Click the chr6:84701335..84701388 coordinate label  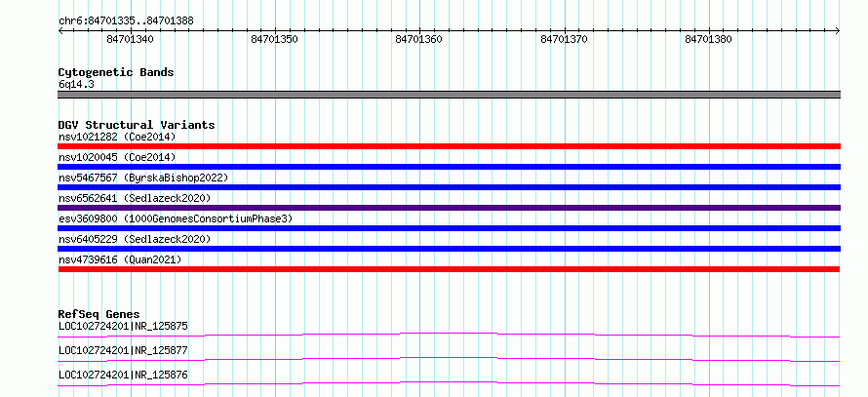pos(126,21)
